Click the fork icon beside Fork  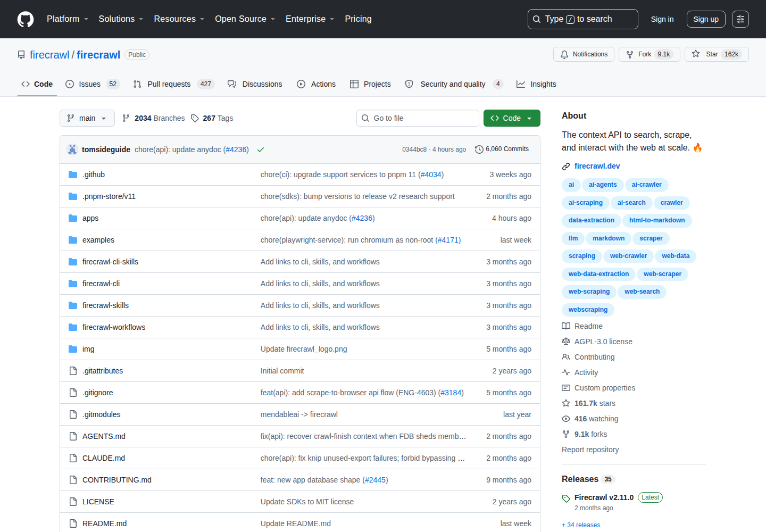(630, 54)
